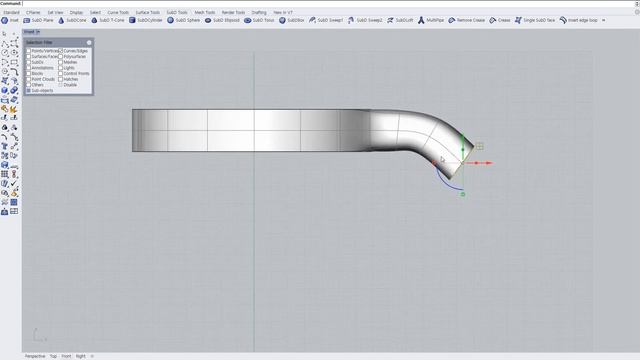Select the Circle tool in sidebar
Screen dimensions: 640x360
coord(4,53)
